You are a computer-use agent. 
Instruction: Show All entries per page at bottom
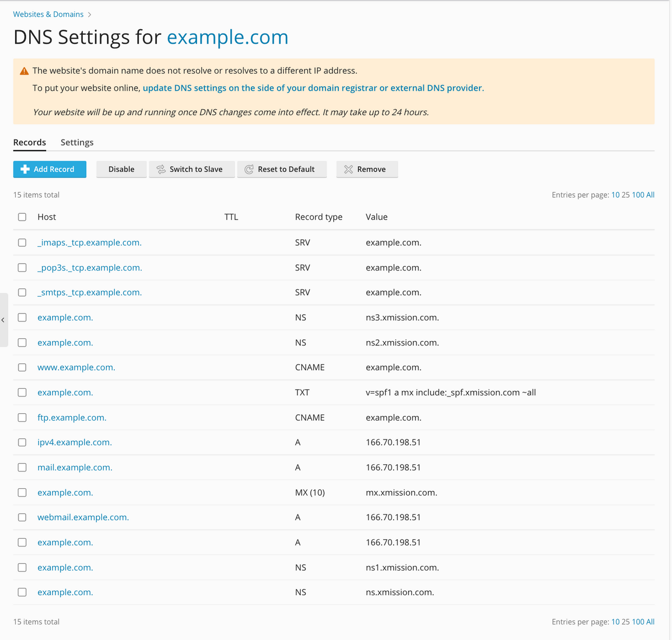tap(650, 622)
